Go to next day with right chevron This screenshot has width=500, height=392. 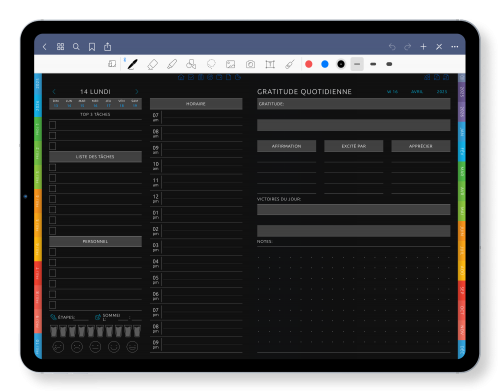pyautogui.click(x=137, y=92)
